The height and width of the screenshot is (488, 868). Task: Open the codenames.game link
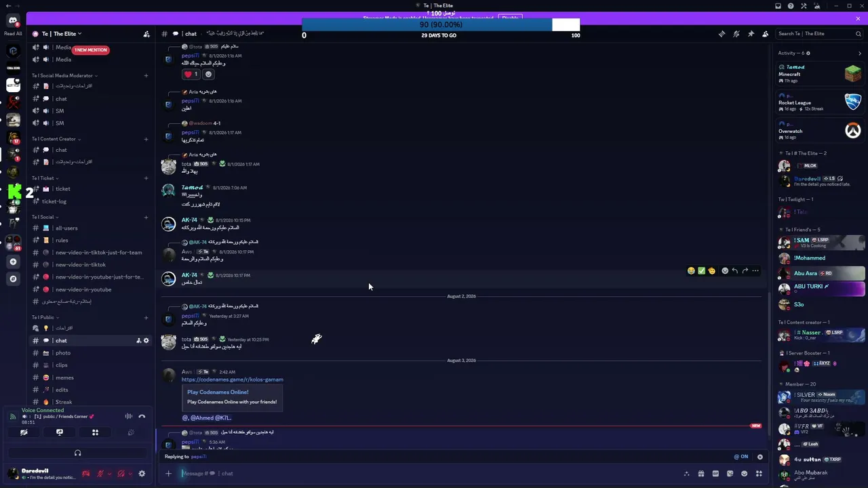pos(233,380)
